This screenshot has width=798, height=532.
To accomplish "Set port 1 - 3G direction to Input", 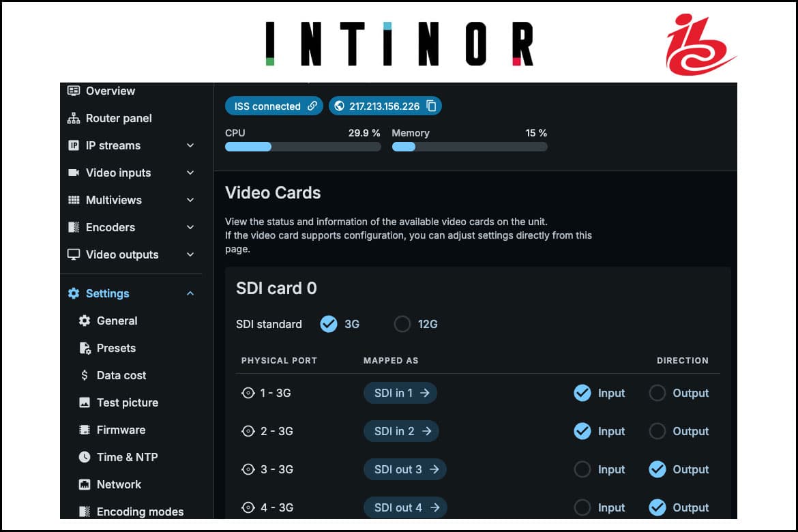I will (x=582, y=393).
